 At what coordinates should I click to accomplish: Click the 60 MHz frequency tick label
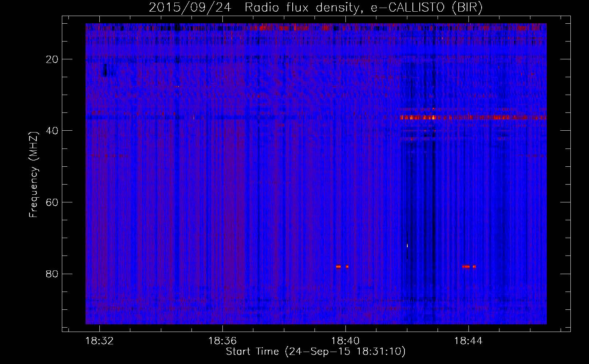(x=52, y=202)
